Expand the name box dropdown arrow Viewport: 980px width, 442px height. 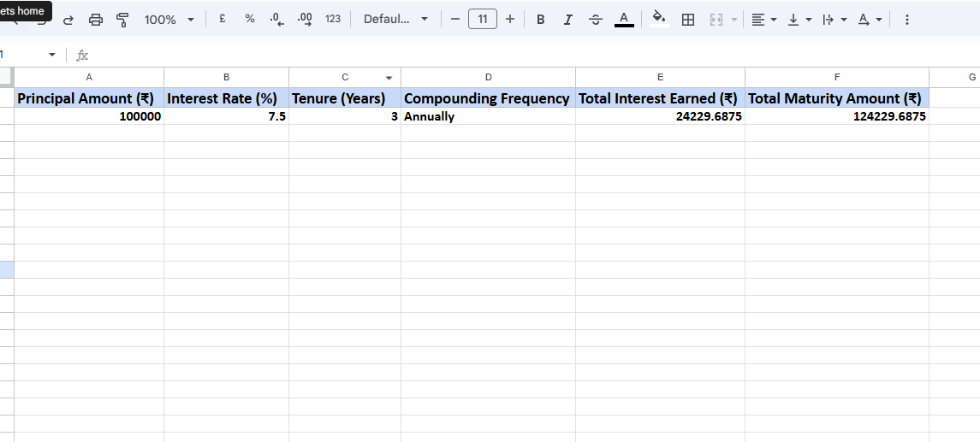52,55
